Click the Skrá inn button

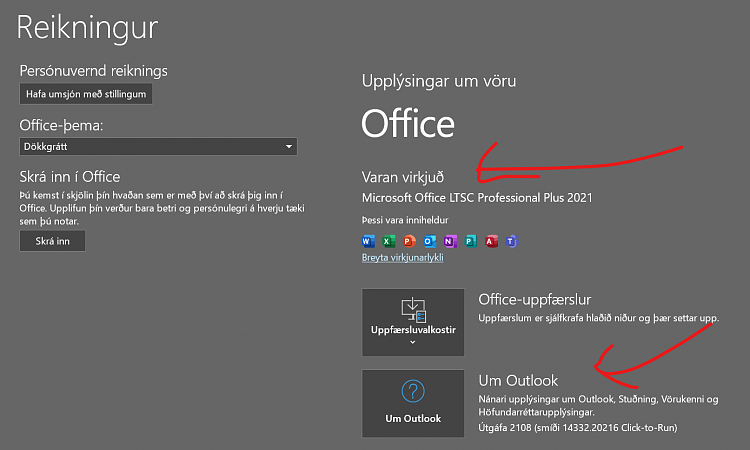tap(53, 241)
